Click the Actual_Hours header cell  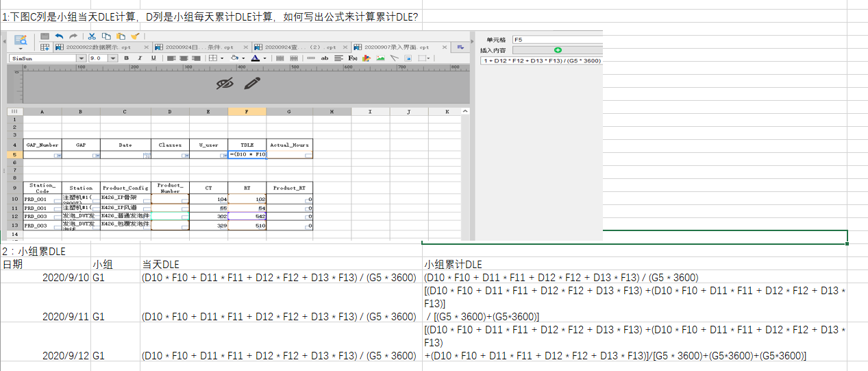pyautogui.click(x=289, y=145)
